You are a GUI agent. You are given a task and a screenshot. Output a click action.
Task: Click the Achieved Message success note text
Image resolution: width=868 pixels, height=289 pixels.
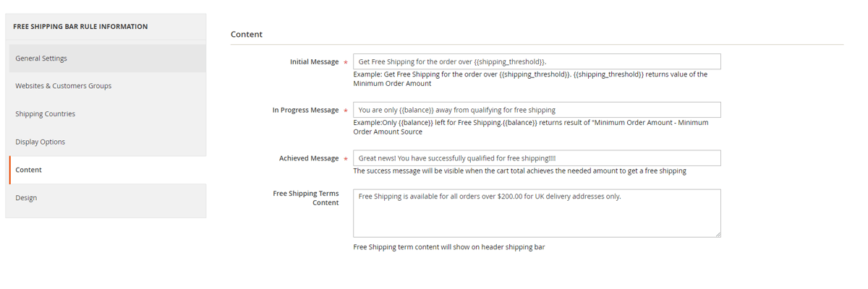tap(519, 171)
